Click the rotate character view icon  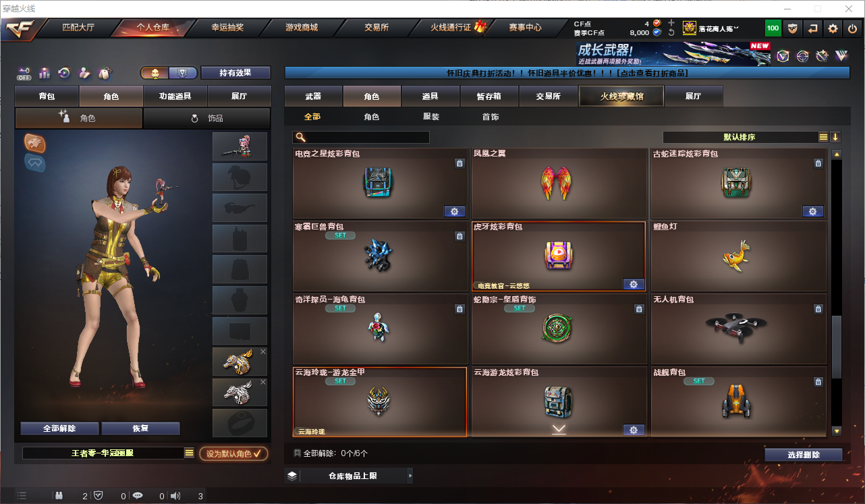pyautogui.click(x=64, y=73)
